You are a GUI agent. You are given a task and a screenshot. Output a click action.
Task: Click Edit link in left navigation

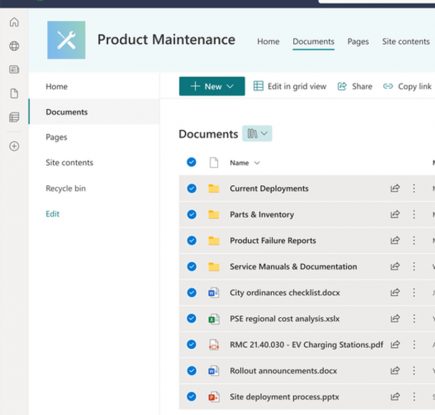point(52,214)
